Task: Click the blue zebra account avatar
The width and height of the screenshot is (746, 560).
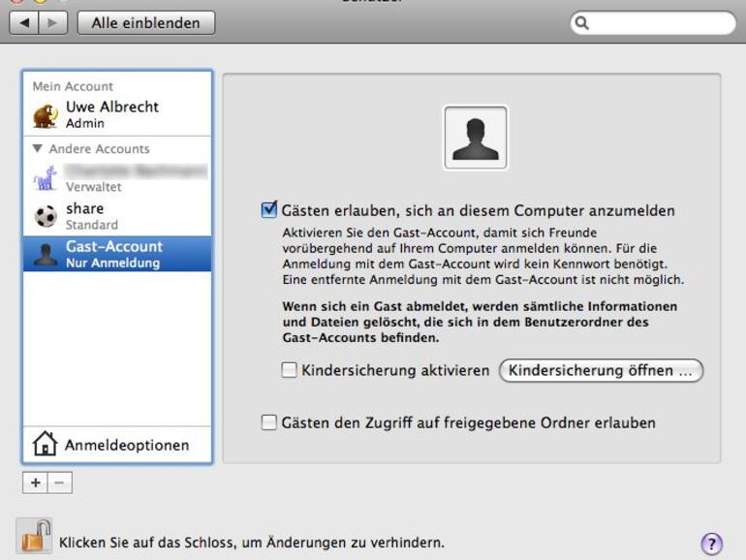Action: [x=46, y=178]
